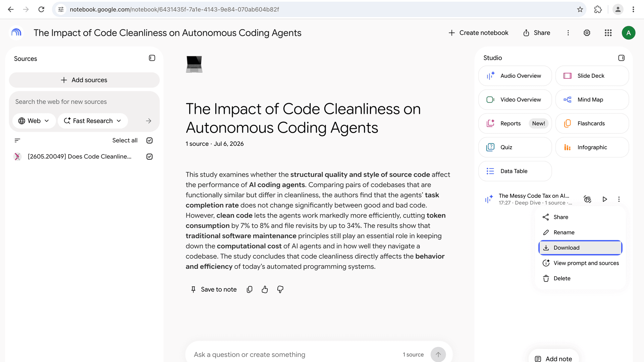The image size is (644, 362).
Task: Choose Rename in the context menu
Action: (x=580, y=233)
